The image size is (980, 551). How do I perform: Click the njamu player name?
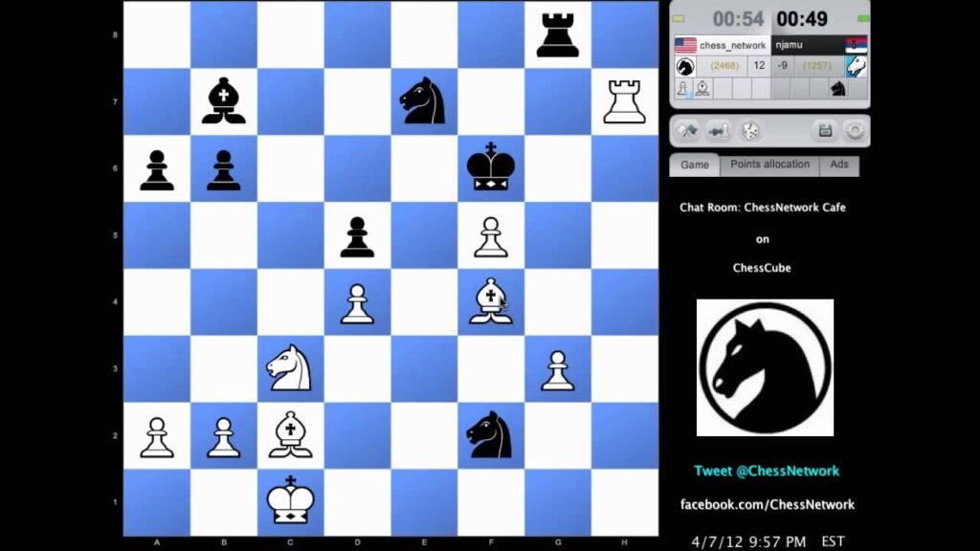(792, 45)
